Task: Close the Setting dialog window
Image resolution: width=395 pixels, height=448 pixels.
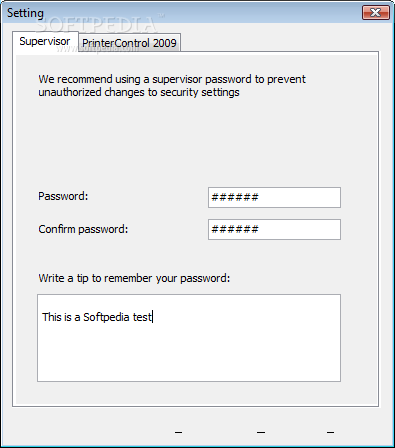Action: [376, 13]
